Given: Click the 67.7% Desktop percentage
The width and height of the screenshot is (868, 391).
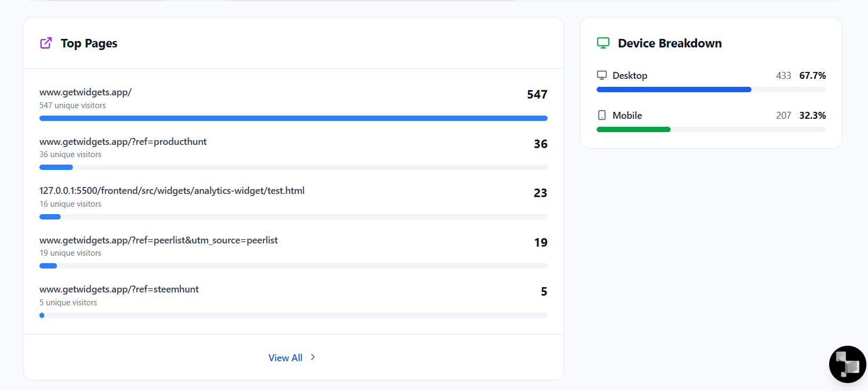Looking at the screenshot, I should click(812, 76).
